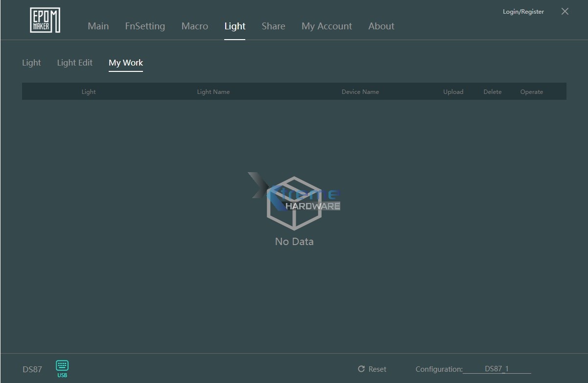The height and width of the screenshot is (383, 588).
Task: Open the FnSetting menu
Action: click(145, 26)
